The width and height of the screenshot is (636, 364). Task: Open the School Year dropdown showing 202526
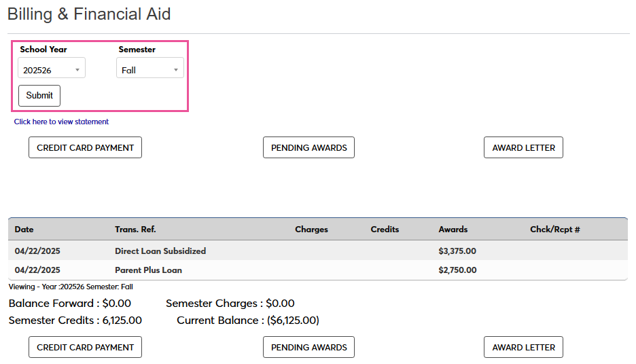52,69
